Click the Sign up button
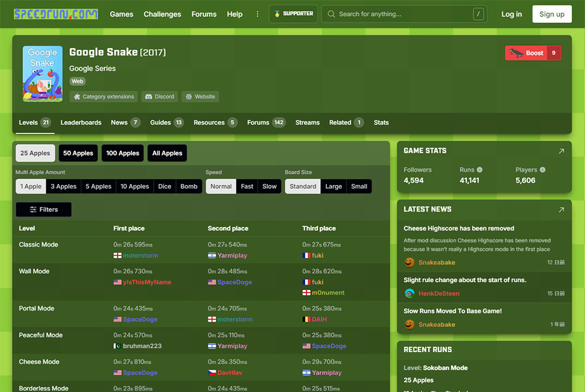The image size is (585, 392). pos(552,14)
